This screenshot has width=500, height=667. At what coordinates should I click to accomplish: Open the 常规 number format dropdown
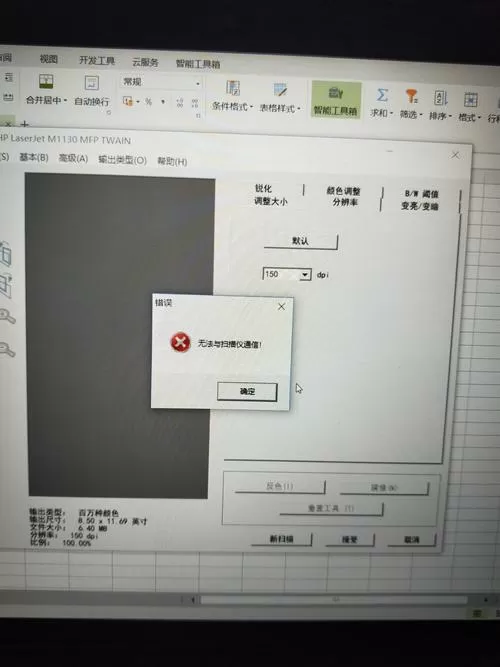point(198,84)
